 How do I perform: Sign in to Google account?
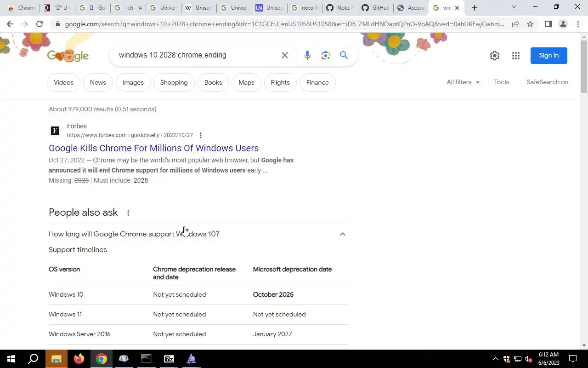point(549,56)
